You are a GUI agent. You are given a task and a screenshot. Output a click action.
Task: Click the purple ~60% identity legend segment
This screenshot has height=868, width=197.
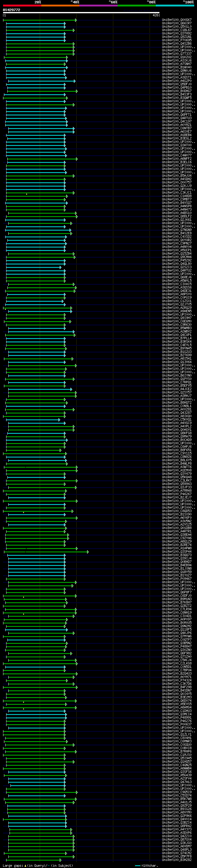[99, 6]
